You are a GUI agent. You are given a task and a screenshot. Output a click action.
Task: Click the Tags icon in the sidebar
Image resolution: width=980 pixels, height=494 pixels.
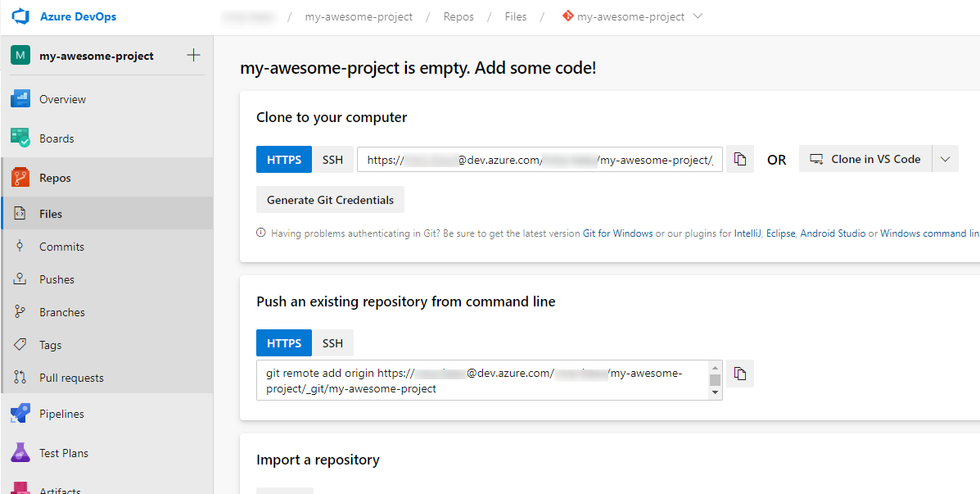(x=20, y=344)
